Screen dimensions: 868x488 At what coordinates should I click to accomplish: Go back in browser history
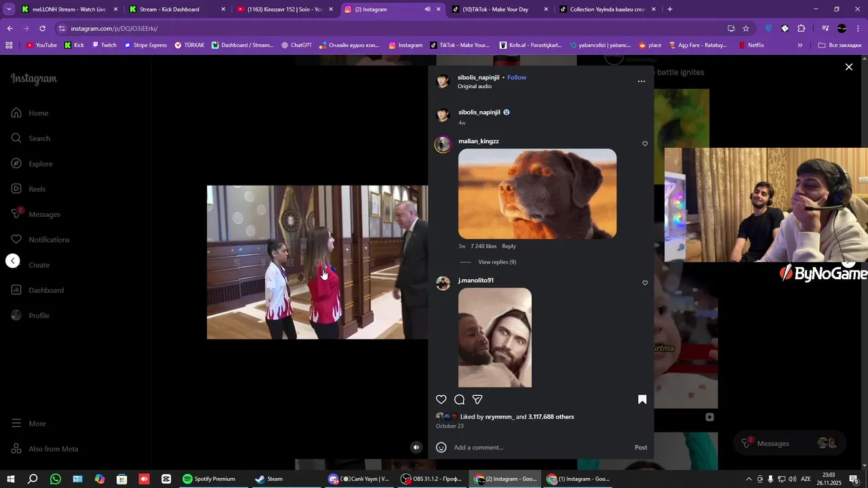pos(9,28)
